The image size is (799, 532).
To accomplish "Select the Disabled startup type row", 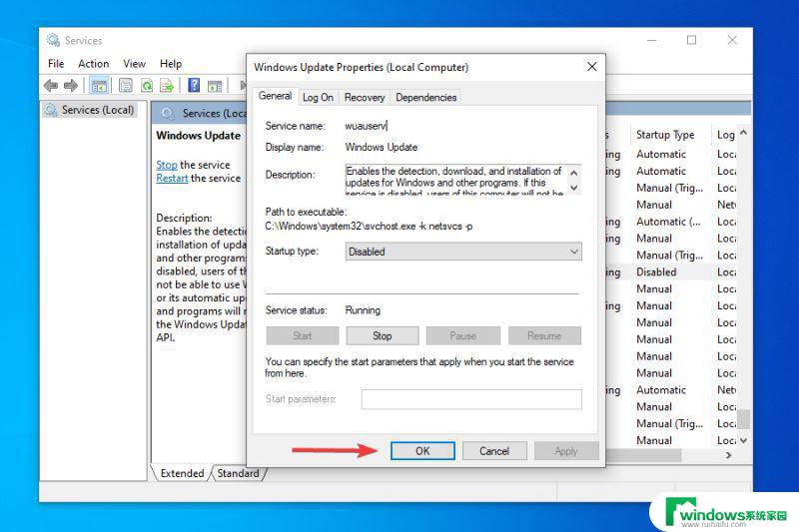I will [656, 271].
